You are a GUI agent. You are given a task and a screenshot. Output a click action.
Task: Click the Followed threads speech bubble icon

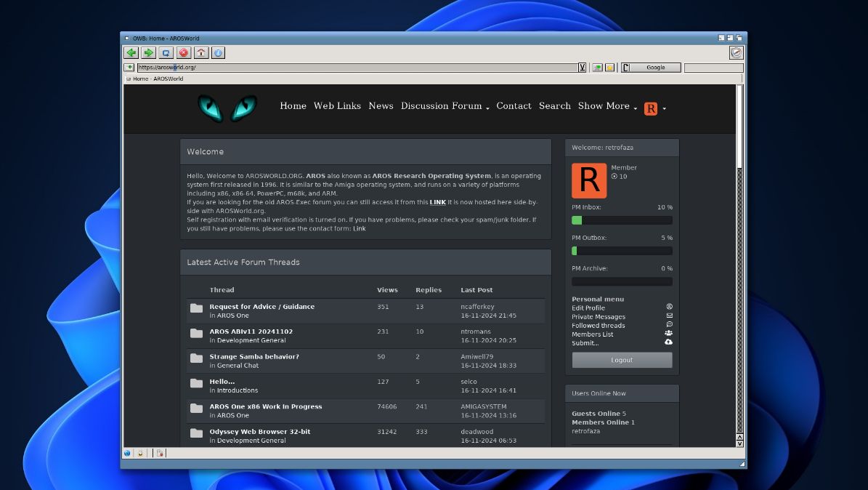tap(669, 324)
